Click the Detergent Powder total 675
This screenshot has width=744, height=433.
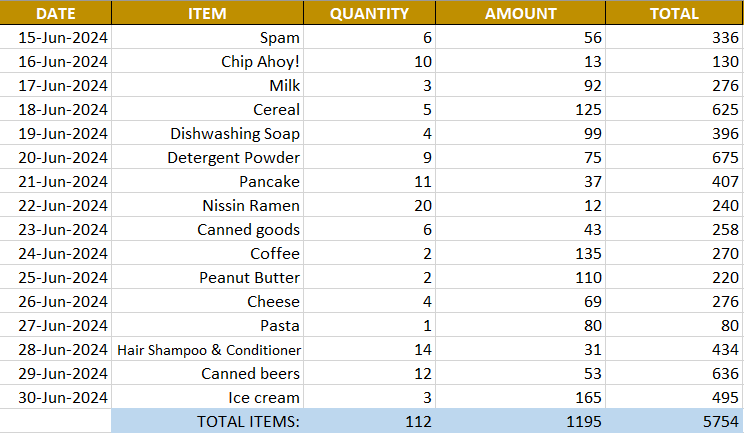[x=673, y=158]
